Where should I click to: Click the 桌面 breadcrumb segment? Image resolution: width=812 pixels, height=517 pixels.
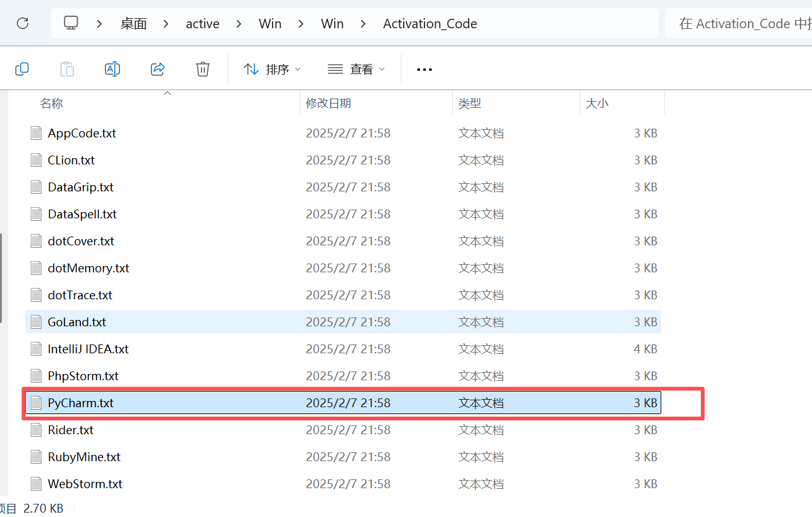click(134, 24)
